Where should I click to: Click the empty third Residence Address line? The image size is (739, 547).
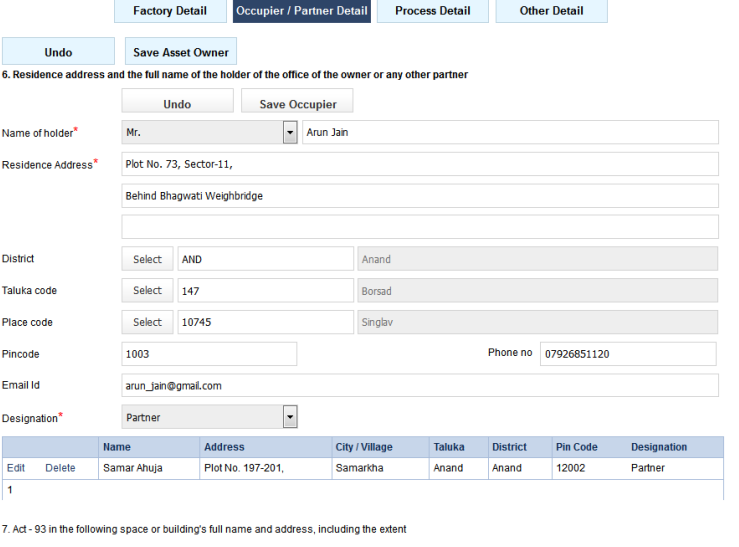[420, 227]
